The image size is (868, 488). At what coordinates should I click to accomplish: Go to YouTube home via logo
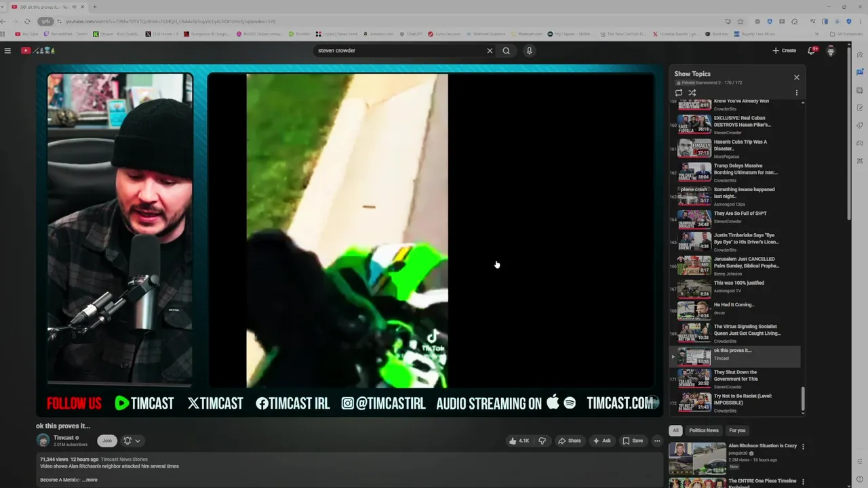pyautogui.click(x=37, y=51)
